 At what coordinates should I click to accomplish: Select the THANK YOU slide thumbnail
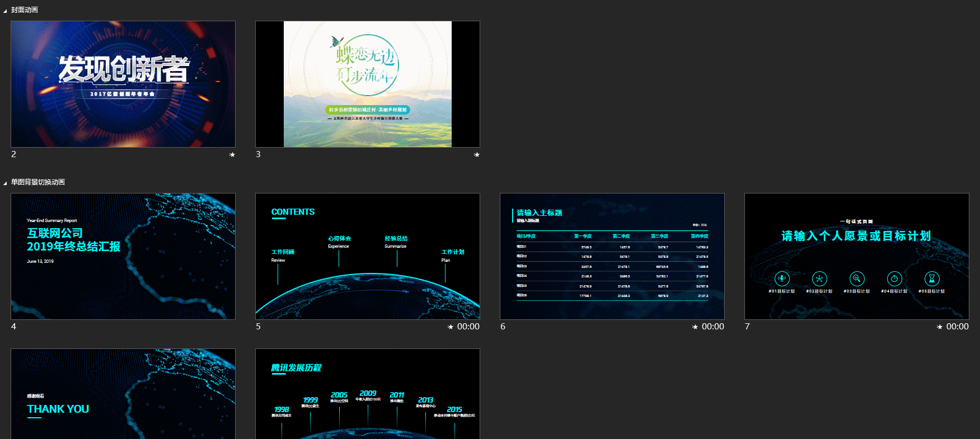[x=123, y=394]
